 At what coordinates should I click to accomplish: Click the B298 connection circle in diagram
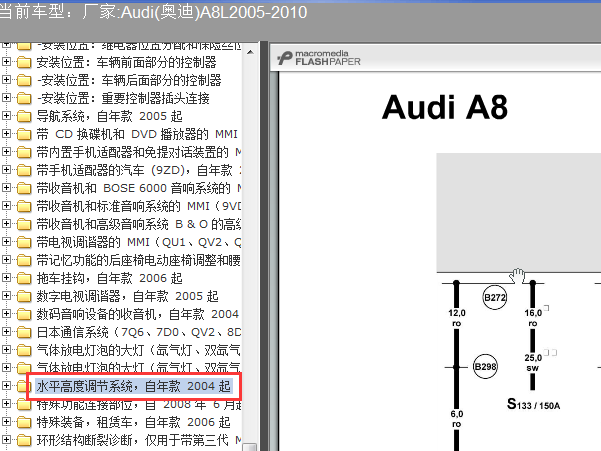[485, 366]
